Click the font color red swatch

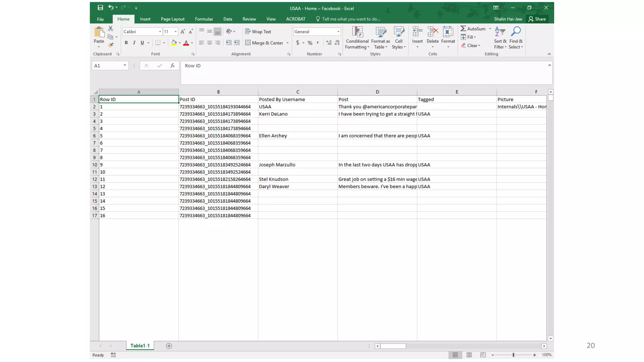click(x=186, y=43)
